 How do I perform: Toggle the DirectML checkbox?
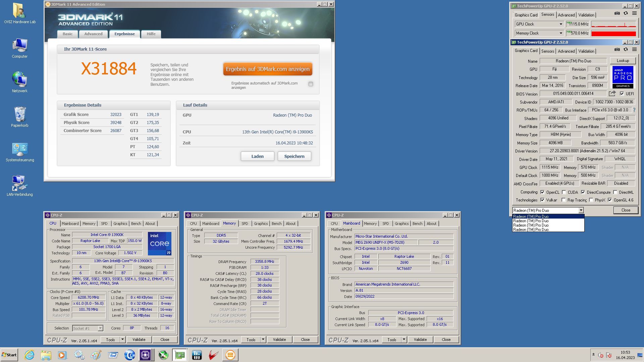tap(615, 192)
